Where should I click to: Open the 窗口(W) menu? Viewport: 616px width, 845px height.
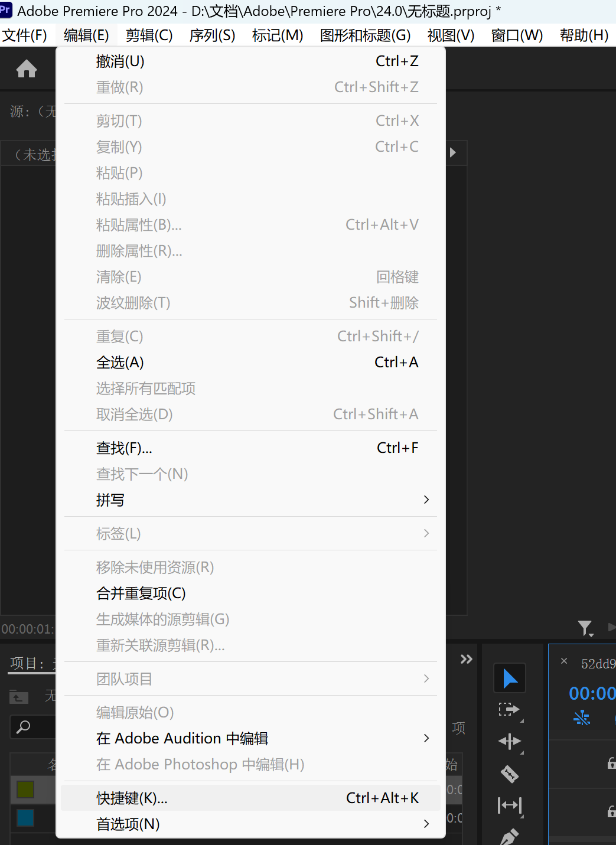517,35
